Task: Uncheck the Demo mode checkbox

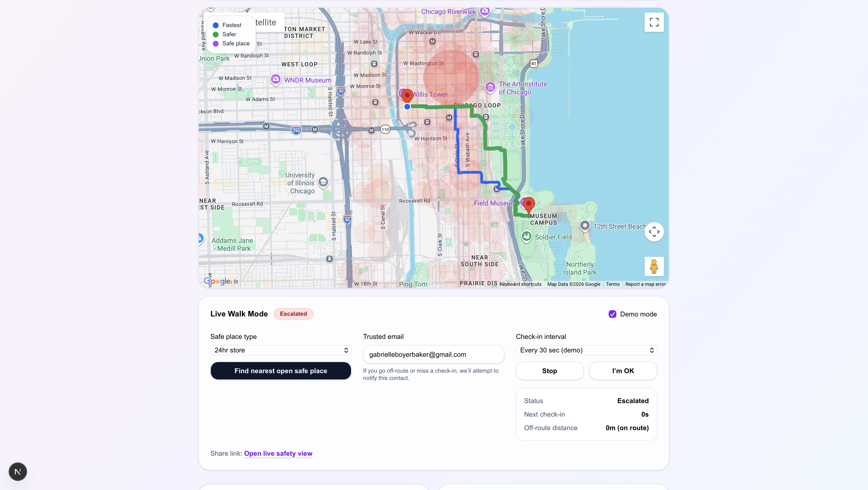Action: (612, 314)
